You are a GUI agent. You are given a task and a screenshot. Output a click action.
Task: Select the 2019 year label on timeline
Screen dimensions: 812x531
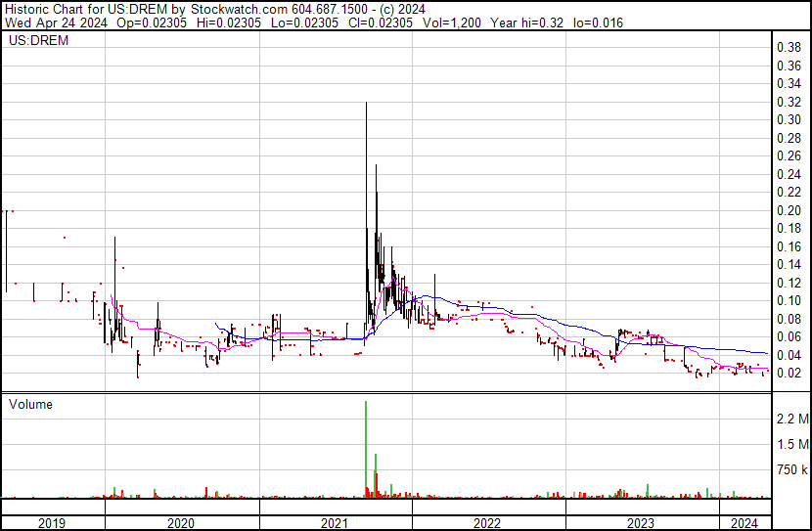[x=52, y=523]
